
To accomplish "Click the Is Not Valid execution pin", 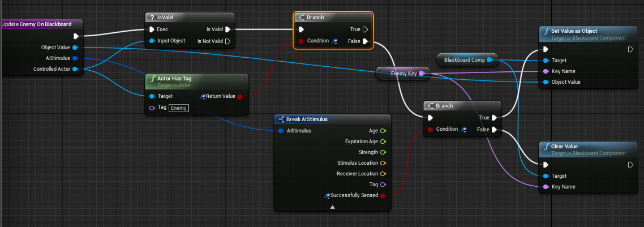I will click(228, 41).
